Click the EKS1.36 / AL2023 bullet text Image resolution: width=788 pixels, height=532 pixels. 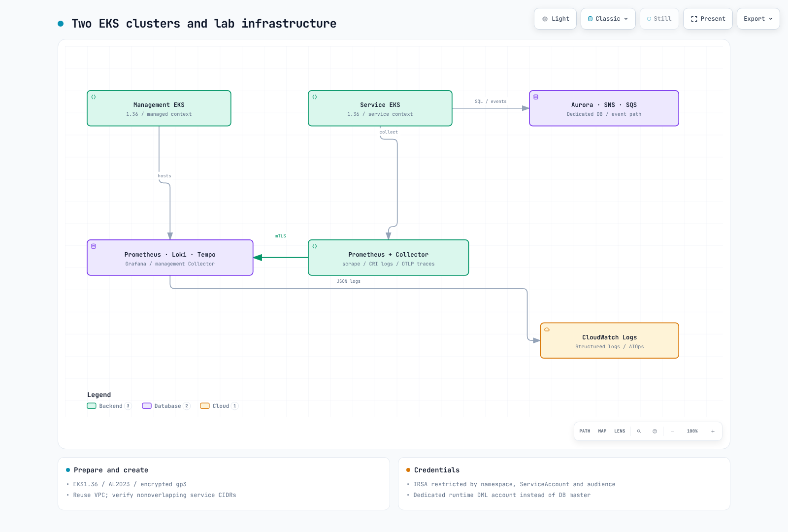pyautogui.click(x=130, y=484)
